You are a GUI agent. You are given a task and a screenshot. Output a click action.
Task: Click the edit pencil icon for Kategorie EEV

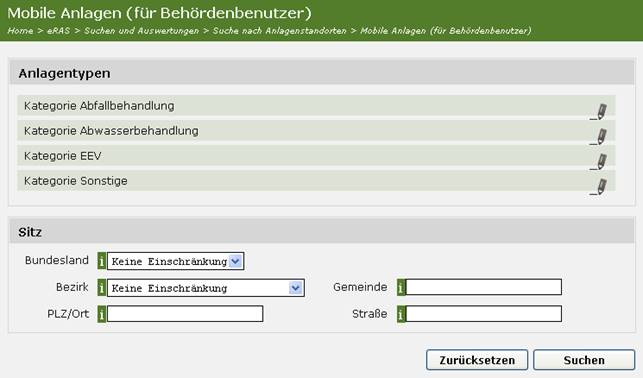[x=599, y=162]
